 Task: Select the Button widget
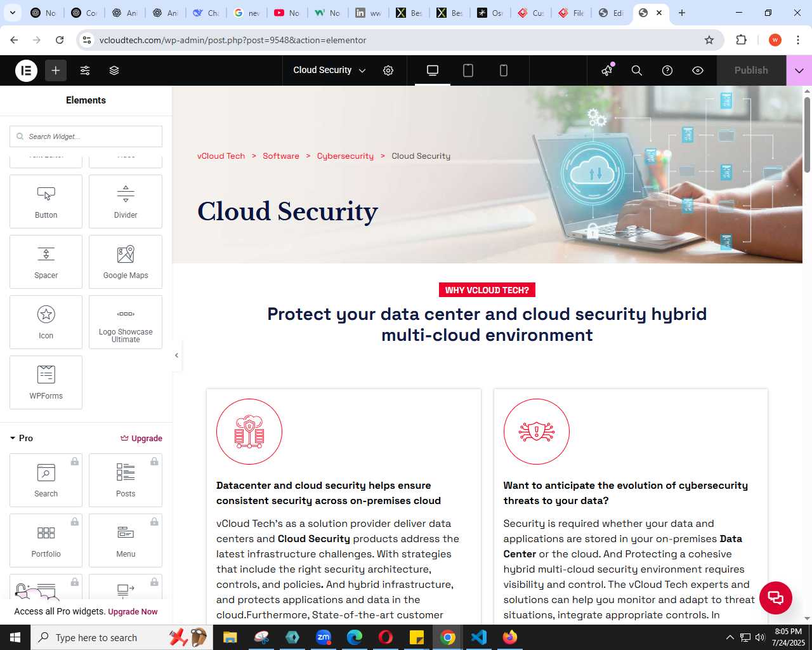pyautogui.click(x=46, y=201)
